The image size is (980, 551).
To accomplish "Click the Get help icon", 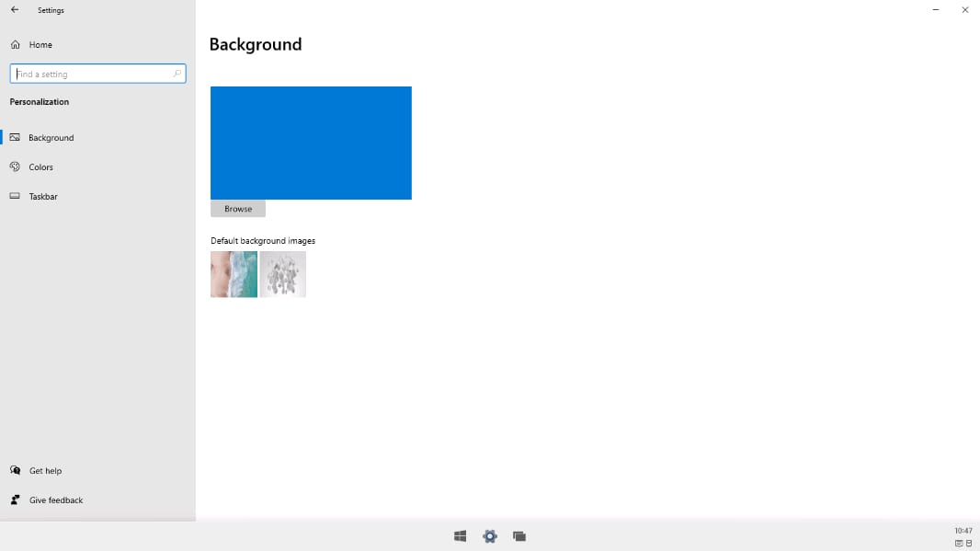I will pos(15,470).
